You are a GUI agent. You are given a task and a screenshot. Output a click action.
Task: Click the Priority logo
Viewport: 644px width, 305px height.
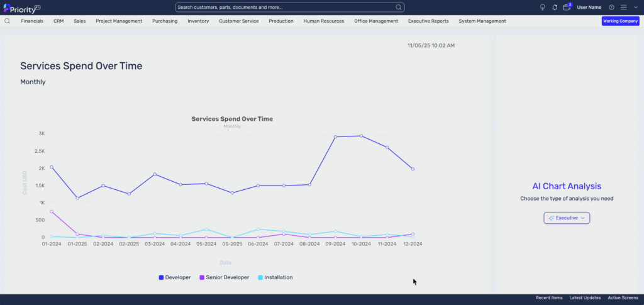click(x=22, y=8)
